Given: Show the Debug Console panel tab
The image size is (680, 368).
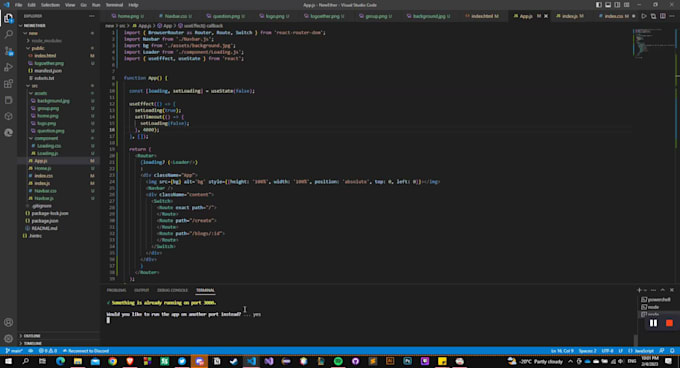Looking at the screenshot, I should pyautogui.click(x=173, y=290).
